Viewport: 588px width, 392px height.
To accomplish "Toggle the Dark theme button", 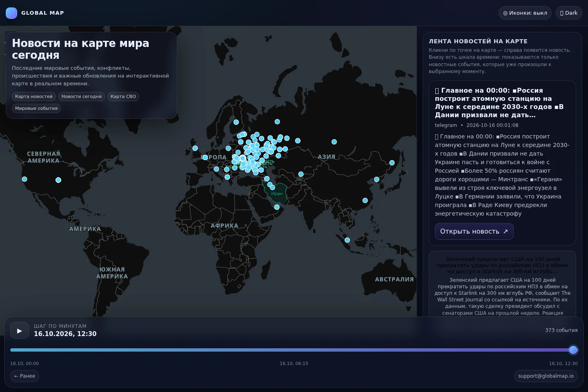I will (x=569, y=13).
